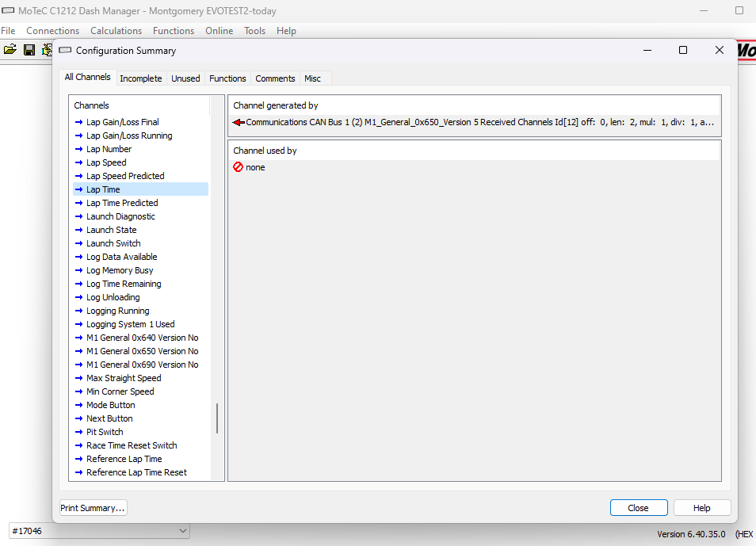The width and height of the screenshot is (756, 546).
Task: Click the channels list vertical scrollbar thumb
Action: click(x=217, y=418)
